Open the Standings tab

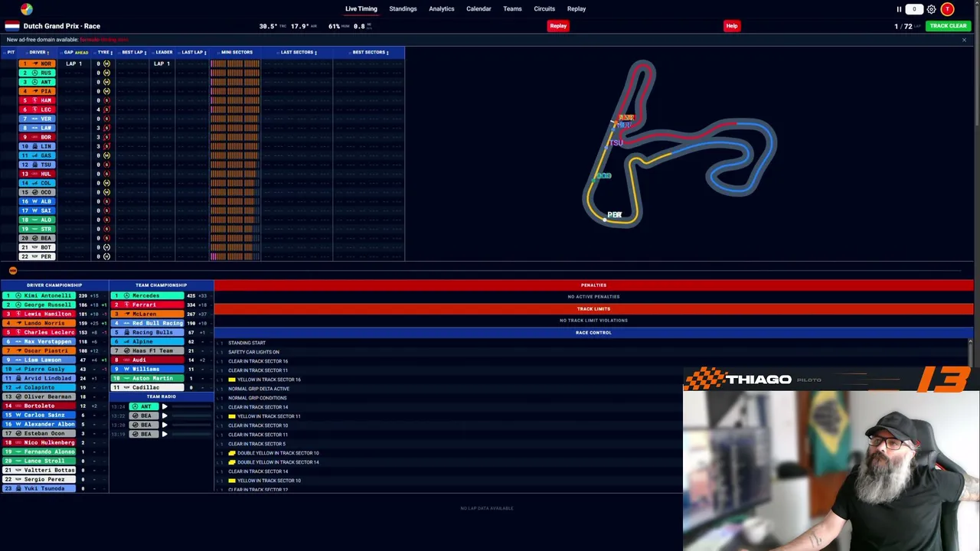403,9
